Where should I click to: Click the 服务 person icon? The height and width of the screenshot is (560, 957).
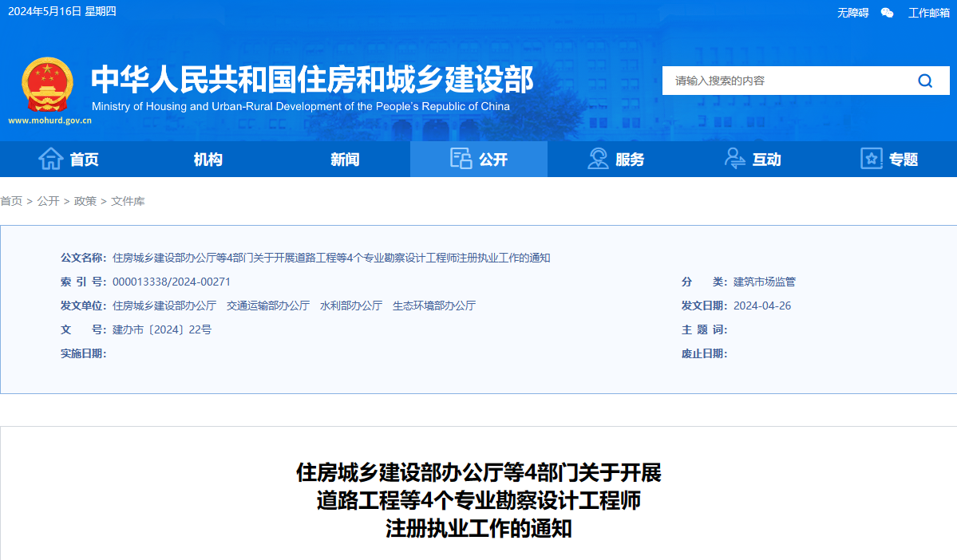(598, 159)
